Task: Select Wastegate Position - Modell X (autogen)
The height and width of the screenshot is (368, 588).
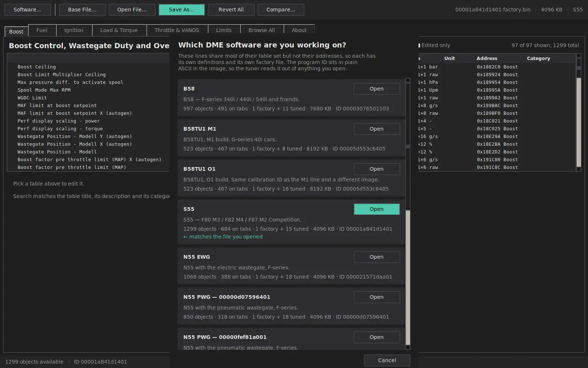Action: pyautogui.click(x=89, y=144)
